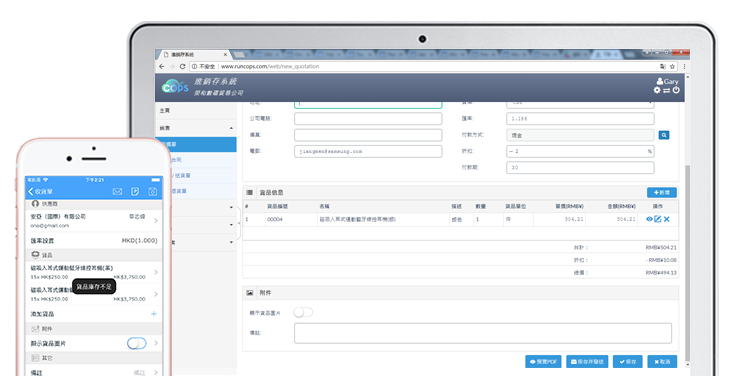The height and width of the screenshot is (376, 738).
Task: Tap the envelope icon on the phone
Action: tap(117, 192)
